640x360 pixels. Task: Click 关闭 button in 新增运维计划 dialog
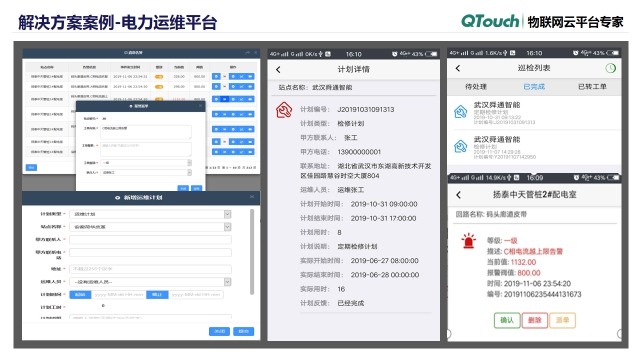pos(219,331)
